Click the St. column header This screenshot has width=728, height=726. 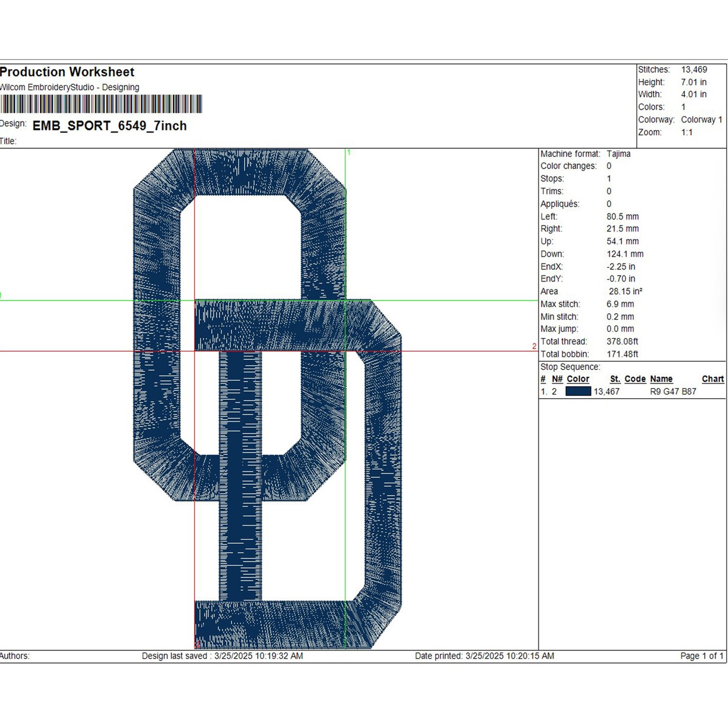click(615, 379)
